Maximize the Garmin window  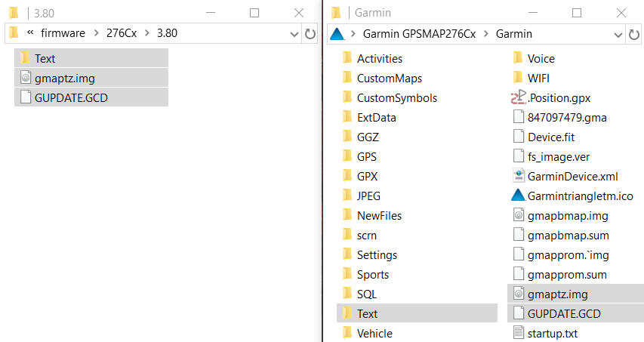[x=577, y=13]
